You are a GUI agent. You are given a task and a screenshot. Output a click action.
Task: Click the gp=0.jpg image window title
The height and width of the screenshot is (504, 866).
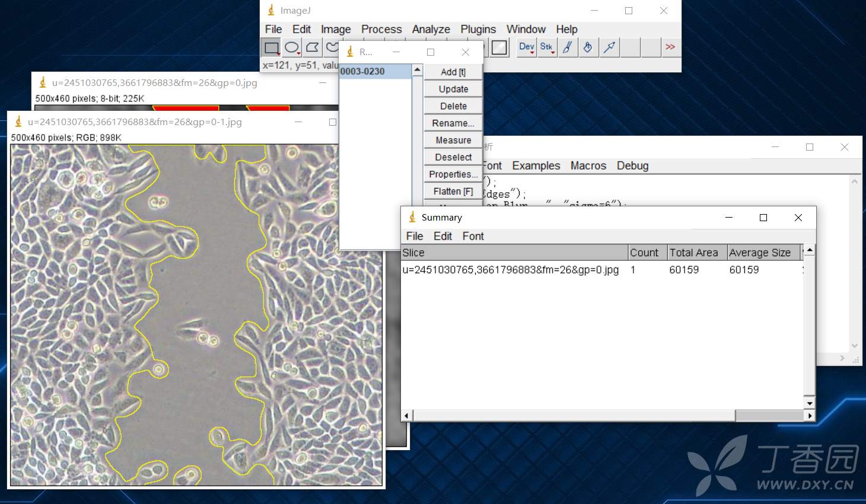tap(154, 83)
